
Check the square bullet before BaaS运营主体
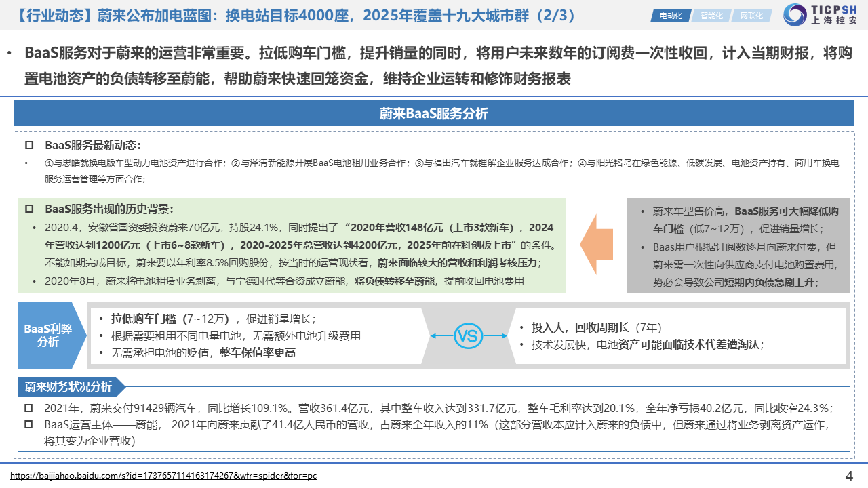pos(28,425)
